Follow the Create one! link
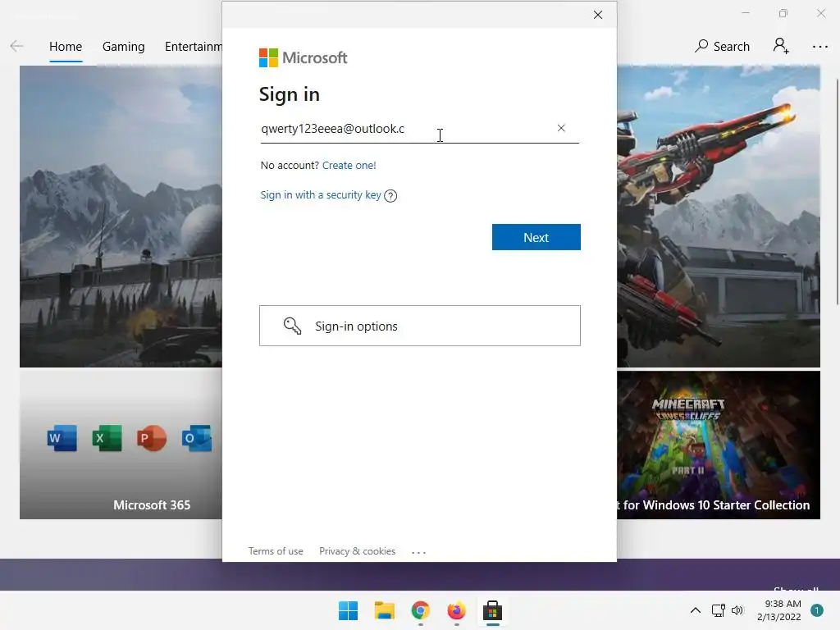Image resolution: width=840 pixels, height=630 pixels. (349, 166)
